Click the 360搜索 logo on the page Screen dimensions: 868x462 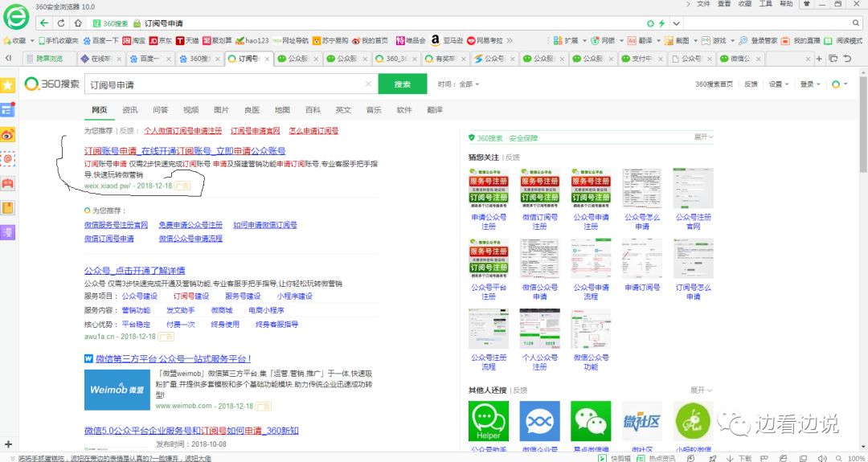click(51, 84)
